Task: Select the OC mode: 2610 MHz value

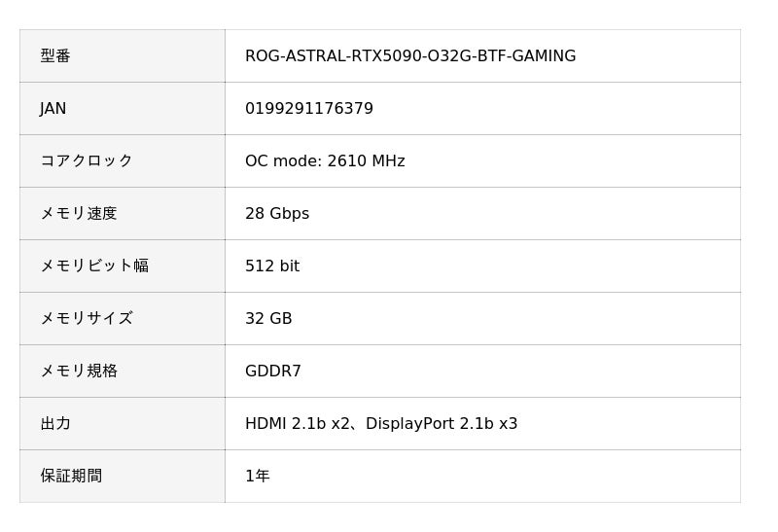Action: coord(325,161)
